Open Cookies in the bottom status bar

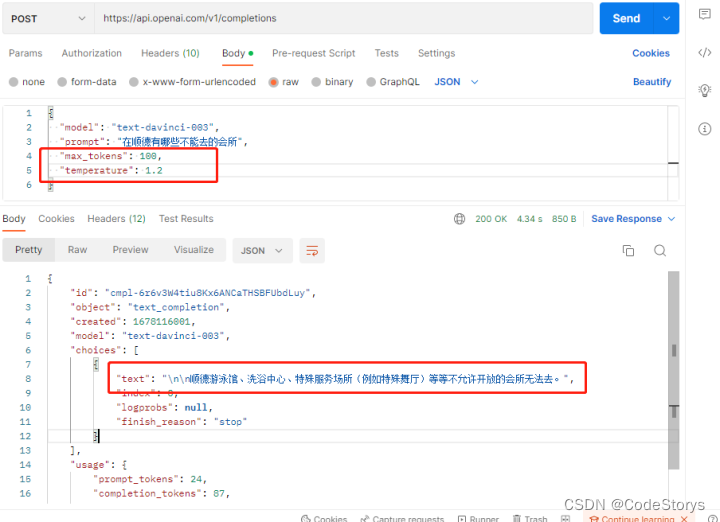pyautogui.click(x=324, y=518)
